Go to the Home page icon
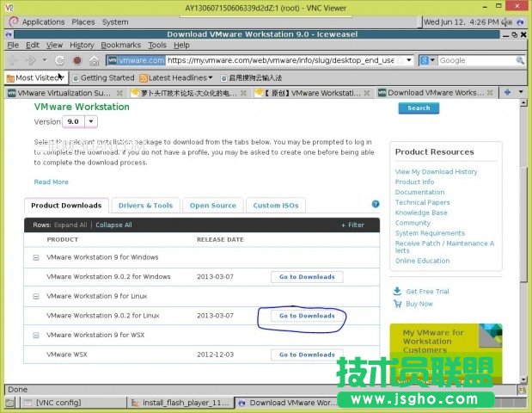Screen dimensions: 532x413 pyautogui.click(x=94, y=60)
